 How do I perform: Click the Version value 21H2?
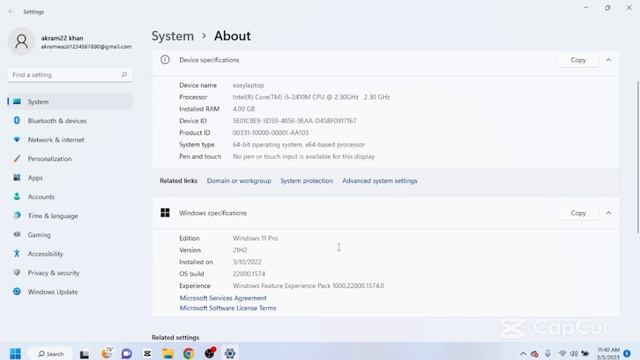[x=240, y=250]
